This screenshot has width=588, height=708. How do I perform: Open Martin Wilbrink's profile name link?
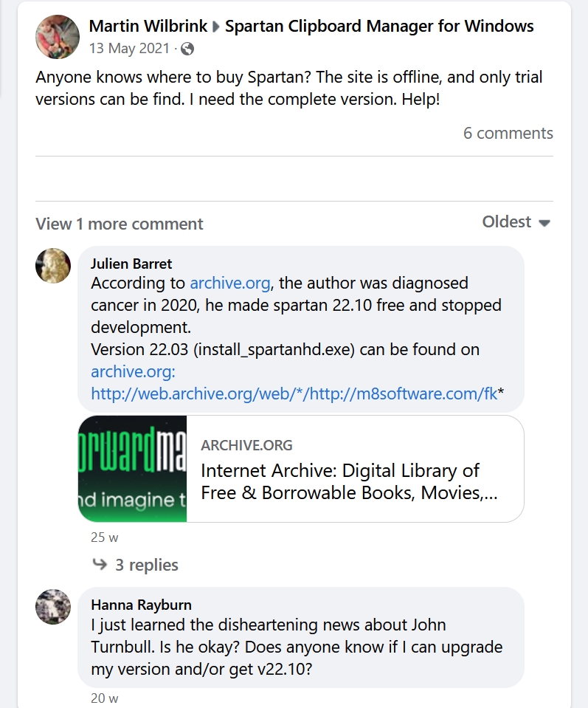(x=147, y=26)
